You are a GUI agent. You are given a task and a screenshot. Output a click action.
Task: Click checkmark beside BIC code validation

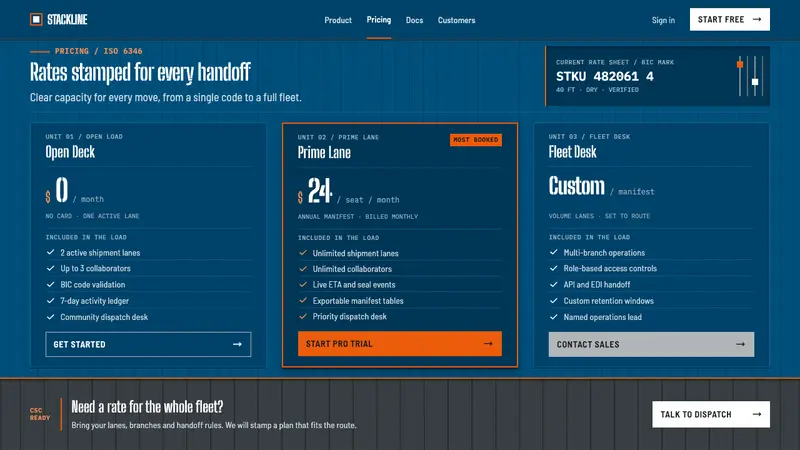tap(51, 284)
